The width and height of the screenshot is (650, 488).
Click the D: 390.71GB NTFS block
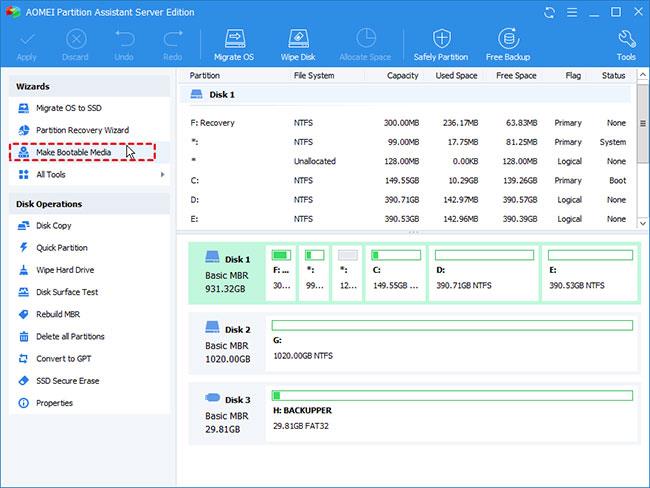coord(484,272)
